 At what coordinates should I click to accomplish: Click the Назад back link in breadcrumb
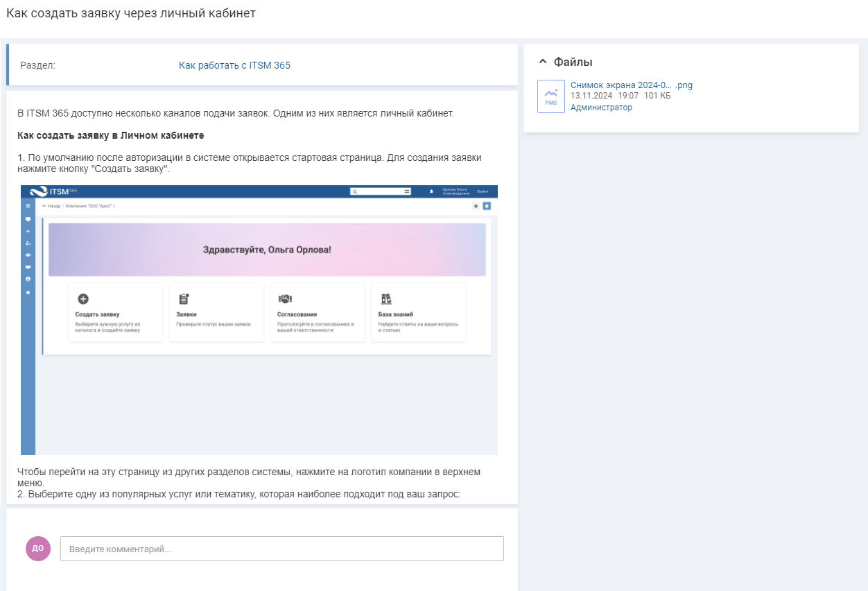(x=51, y=206)
